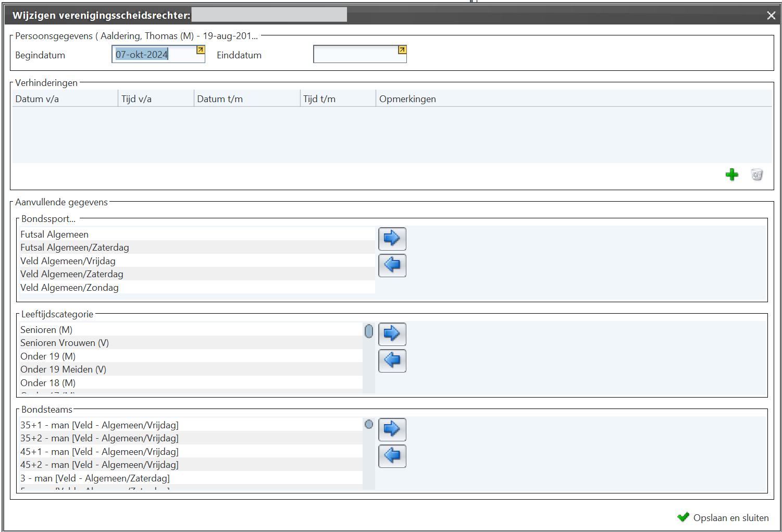The width and height of the screenshot is (782, 532).
Task: Sort by the Datum v/a column header
Action: pyautogui.click(x=65, y=98)
